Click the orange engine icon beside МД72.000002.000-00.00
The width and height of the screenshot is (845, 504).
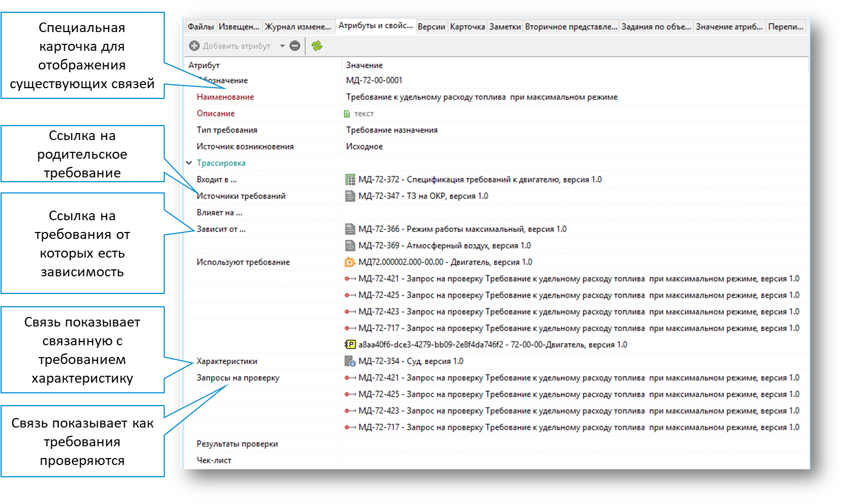(x=350, y=262)
